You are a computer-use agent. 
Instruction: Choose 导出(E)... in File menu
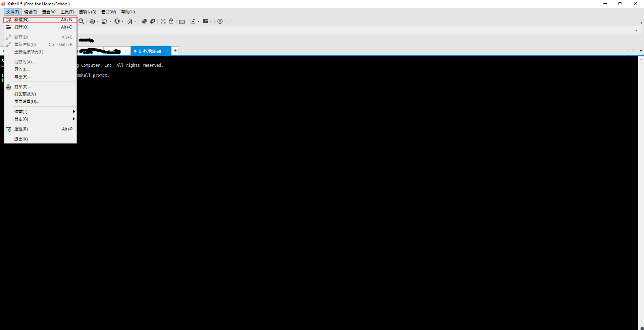pos(40,77)
